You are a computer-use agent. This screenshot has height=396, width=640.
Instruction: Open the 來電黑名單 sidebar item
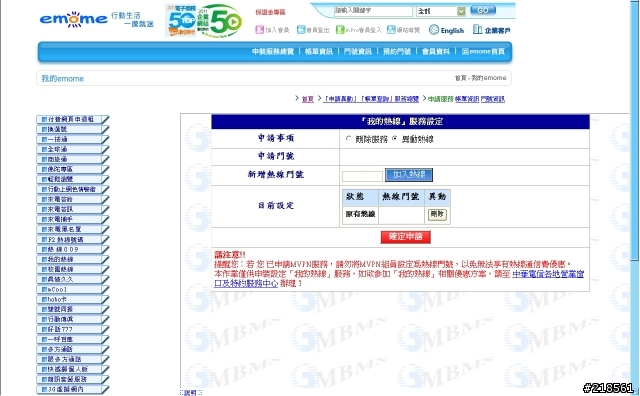click(73, 229)
